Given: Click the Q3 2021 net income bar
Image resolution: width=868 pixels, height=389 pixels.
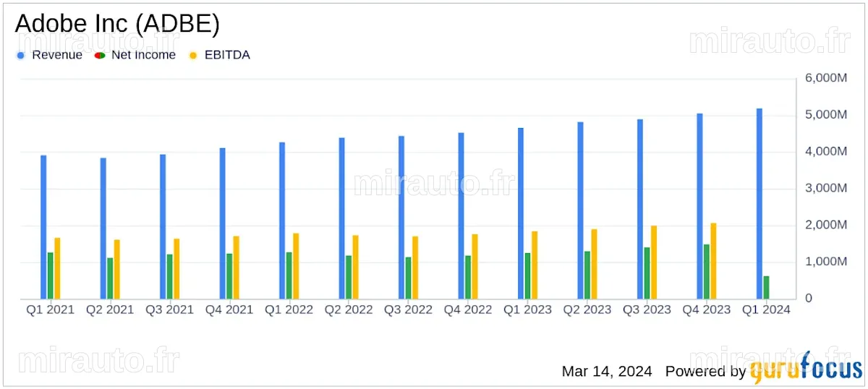Looking at the screenshot, I should [x=169, y=276].
